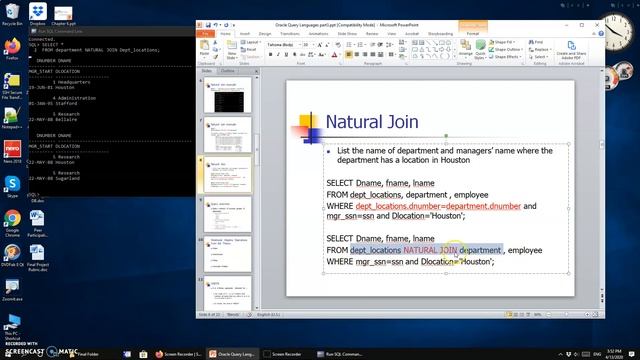640x360 pixels.
Task: Open Recycle Bin desktop icon
Action: pos(12,14)
